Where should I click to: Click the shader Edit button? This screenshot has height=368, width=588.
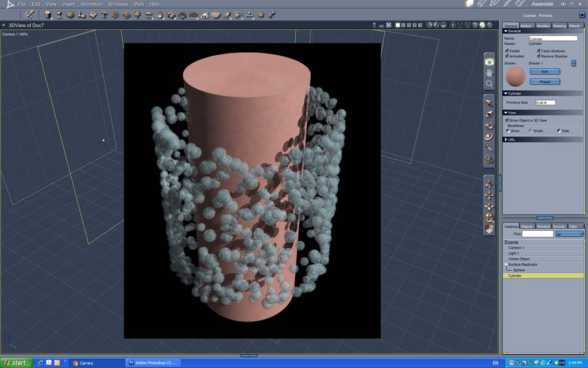pos(545,71)
